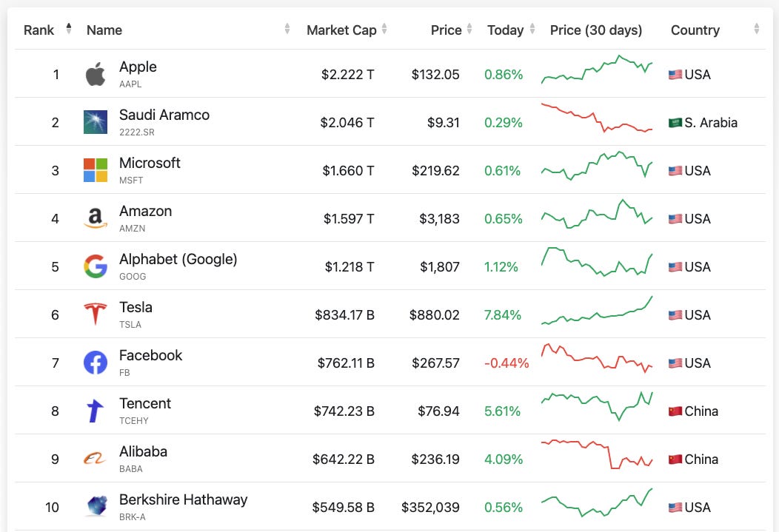Click the ticker symbol 2222.SR
The height and width of the screenshot is (532, 779).
(137, 132)
